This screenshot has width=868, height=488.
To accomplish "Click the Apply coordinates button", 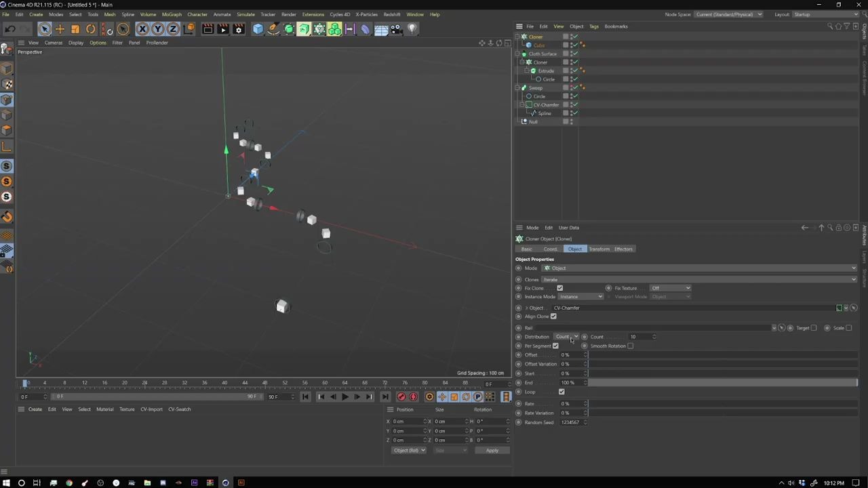I will click(x=492, y=451).
